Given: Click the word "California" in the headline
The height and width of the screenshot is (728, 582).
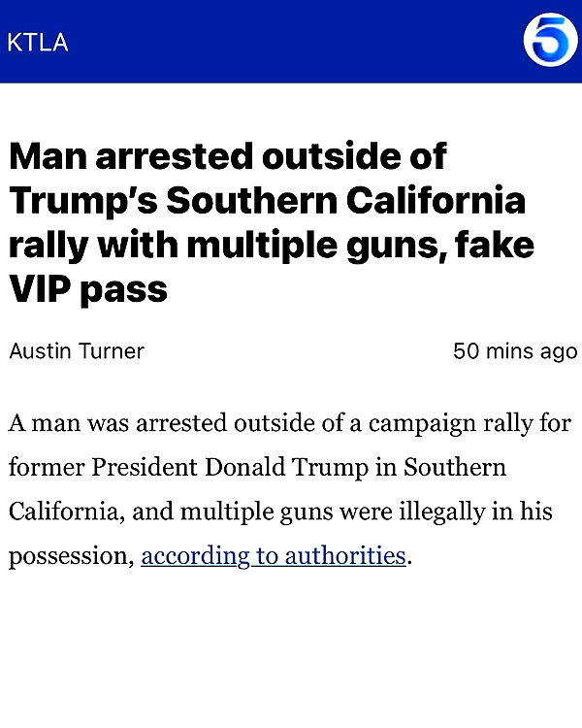Looking at the screenshot, I should point(436,200).
